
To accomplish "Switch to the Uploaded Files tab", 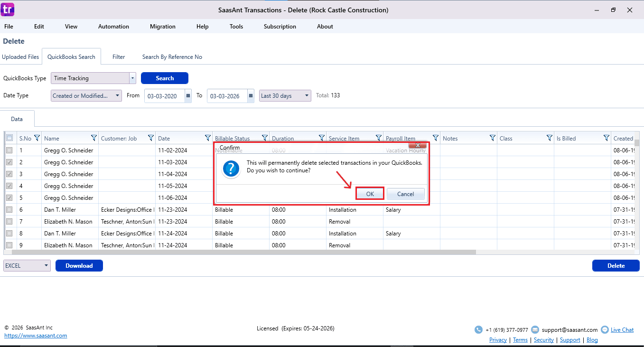I will (x=20, y=57).
